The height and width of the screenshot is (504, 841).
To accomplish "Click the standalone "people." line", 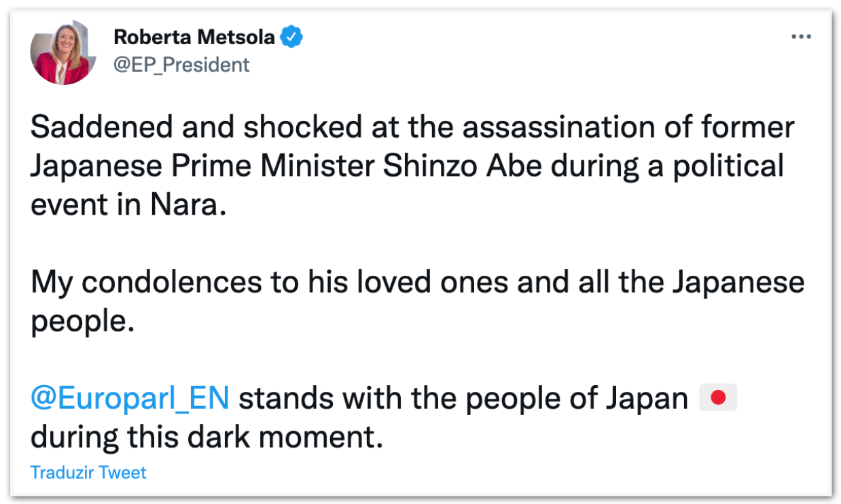I will pos(79,321).
